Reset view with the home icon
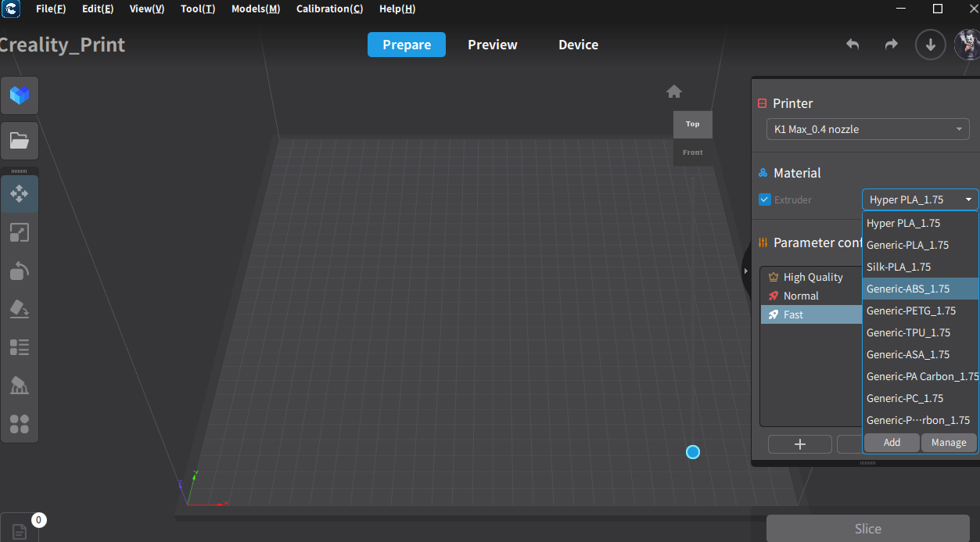Image resolution: width=980 pixels, height=542 pixels. click(x=674, y=92)
